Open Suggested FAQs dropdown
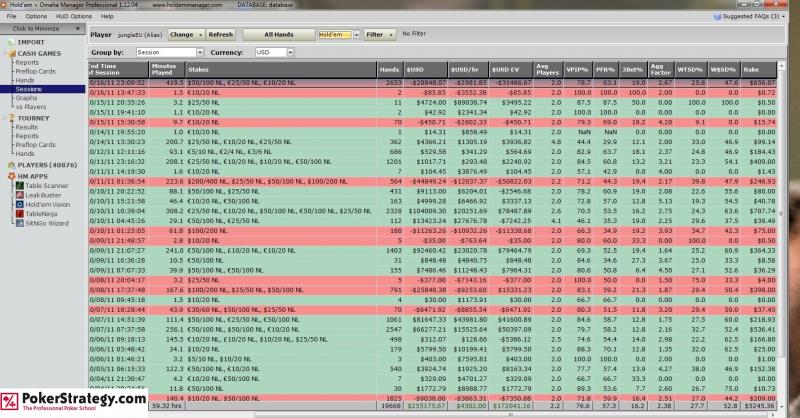 754,16
